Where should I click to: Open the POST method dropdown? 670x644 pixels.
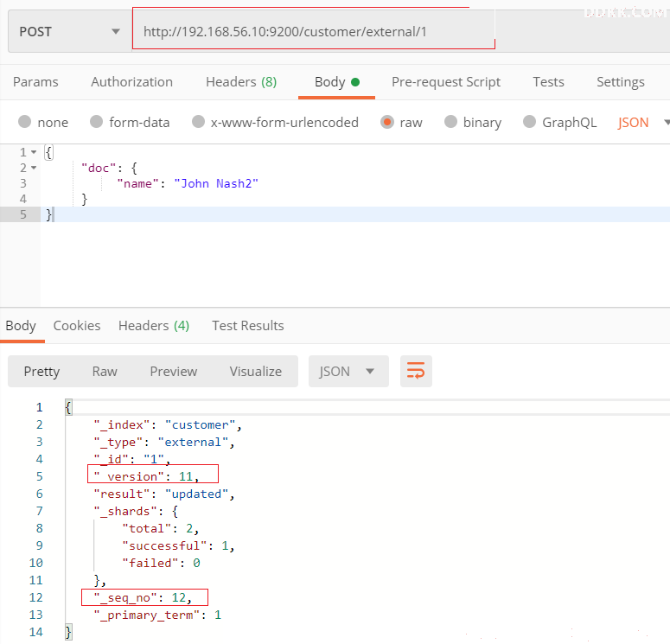point(70,32)
